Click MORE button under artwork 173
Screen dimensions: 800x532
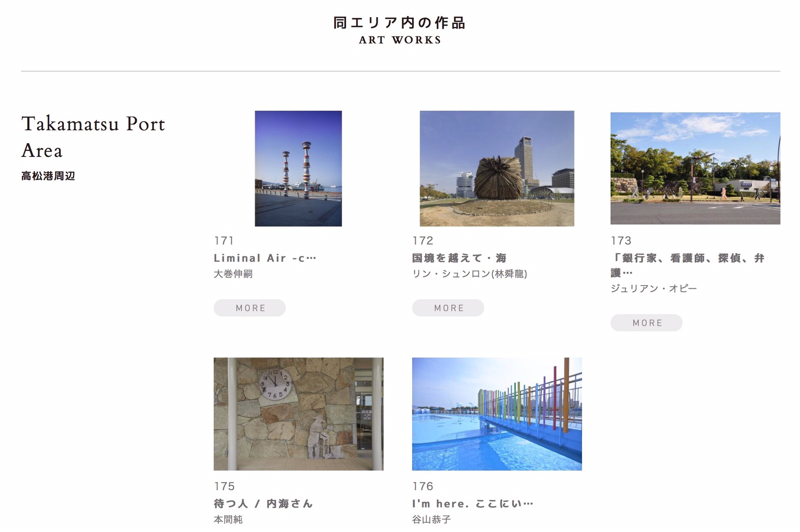point(646,323)
